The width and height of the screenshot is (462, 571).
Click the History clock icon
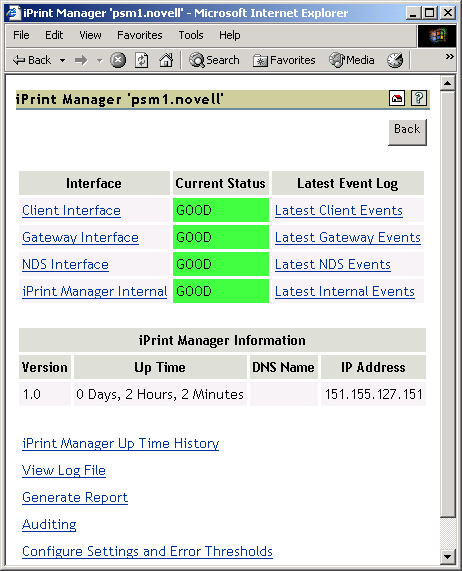pos(395,60)
